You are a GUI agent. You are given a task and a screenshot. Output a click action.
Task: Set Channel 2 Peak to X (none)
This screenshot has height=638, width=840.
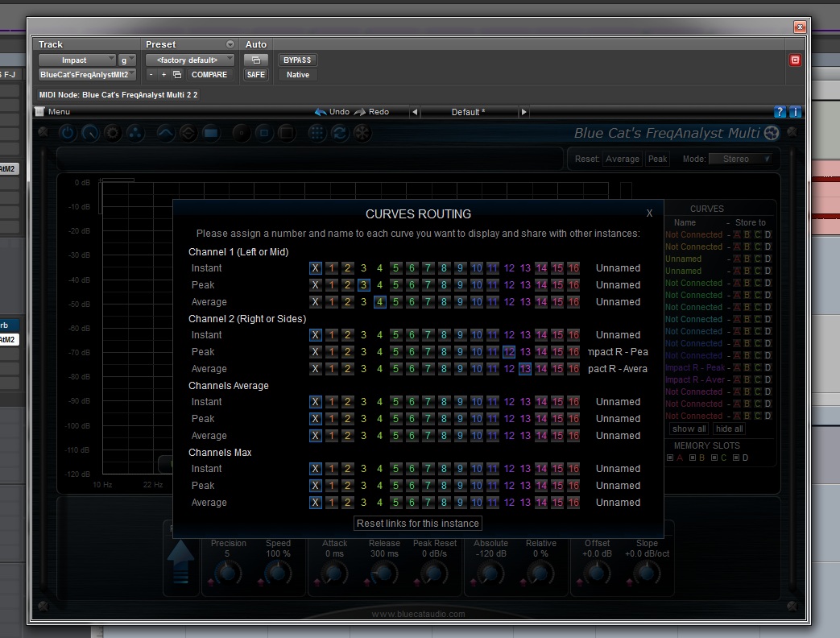[315, 352]
